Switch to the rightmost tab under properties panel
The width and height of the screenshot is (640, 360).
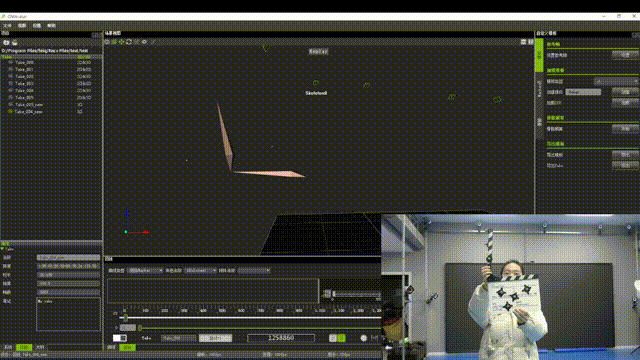click(x=40, y=347)
